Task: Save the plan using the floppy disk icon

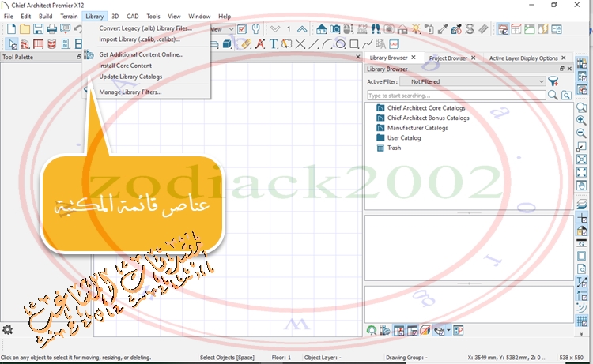Action: click(38, 28)
